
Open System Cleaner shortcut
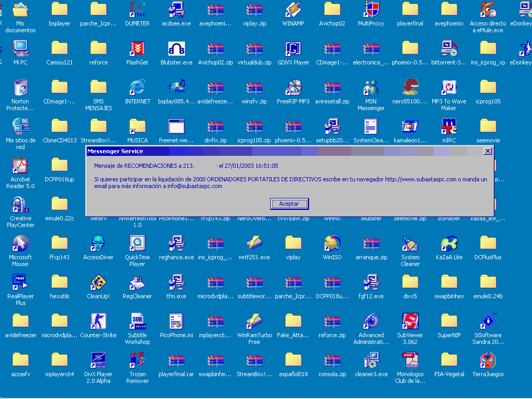tap(410, 244)
